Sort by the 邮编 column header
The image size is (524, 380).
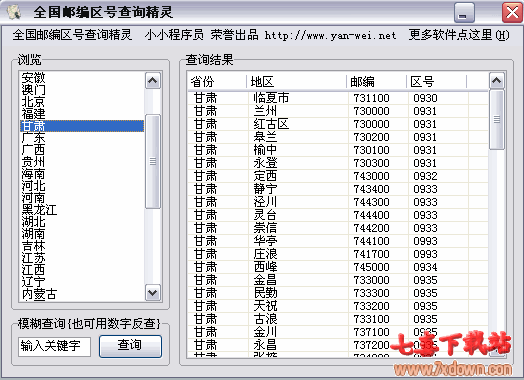click(377, 82)
